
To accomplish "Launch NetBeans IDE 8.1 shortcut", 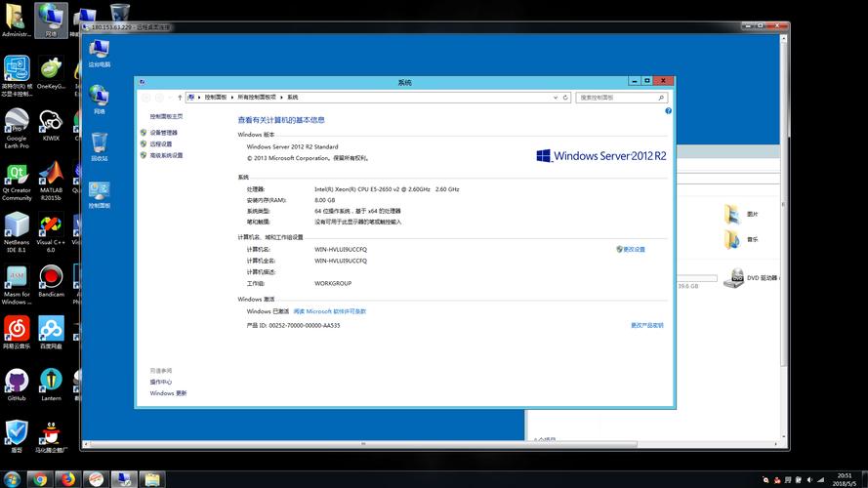I will click(16, 232).
